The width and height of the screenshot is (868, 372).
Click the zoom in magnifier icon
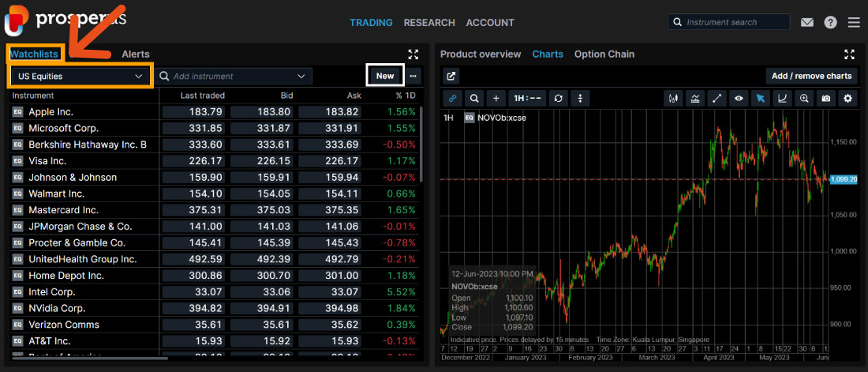tap(804, 99)
